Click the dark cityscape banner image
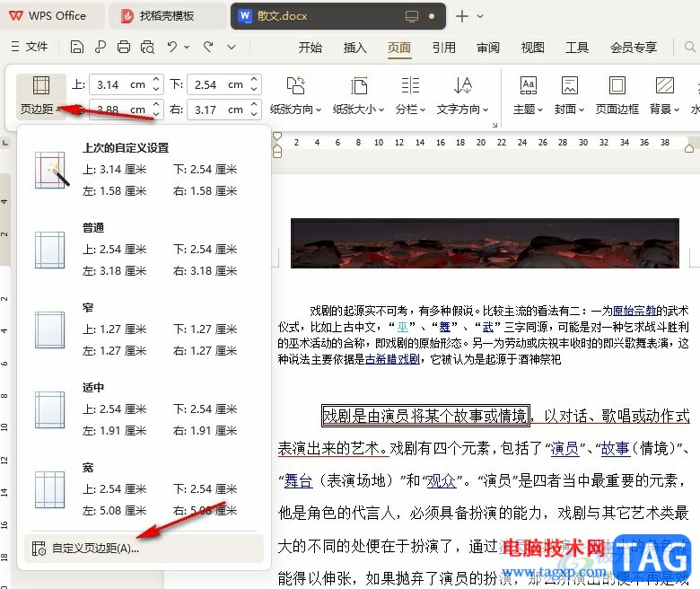The width and height of the screenshot is (700, 589). tap(485, 243)
